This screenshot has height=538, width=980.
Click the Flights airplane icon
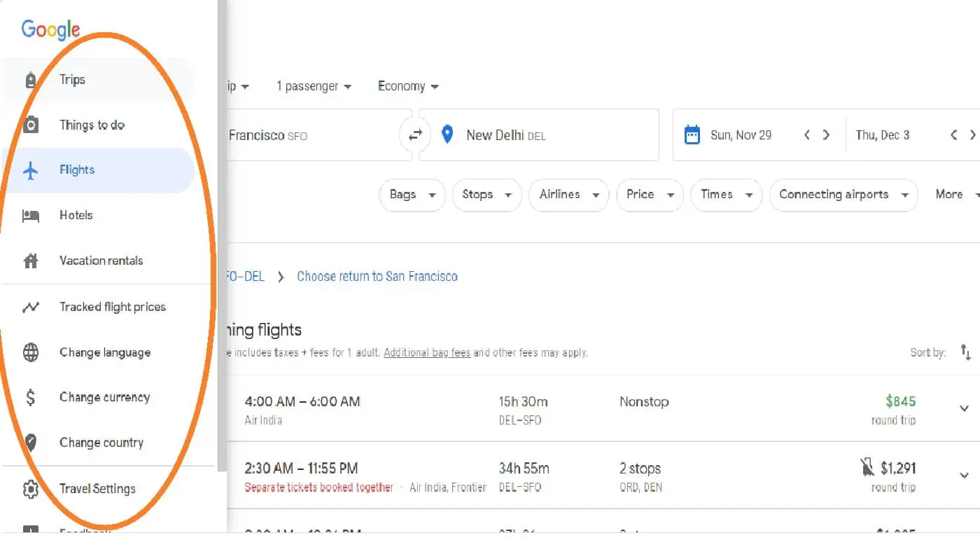pos(31,170)
